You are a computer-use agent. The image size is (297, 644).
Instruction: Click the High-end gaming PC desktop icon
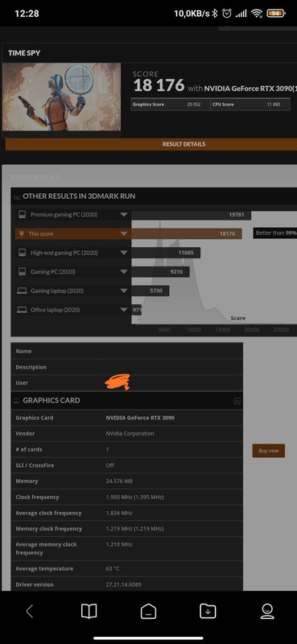coord(23,253)
